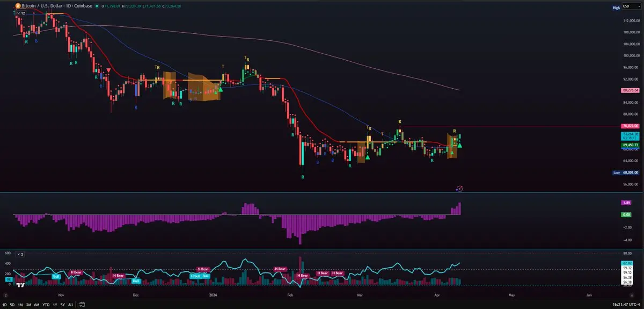Select the 5Y time range
Viewport: 644px width, 309px height.
(62, 305)
